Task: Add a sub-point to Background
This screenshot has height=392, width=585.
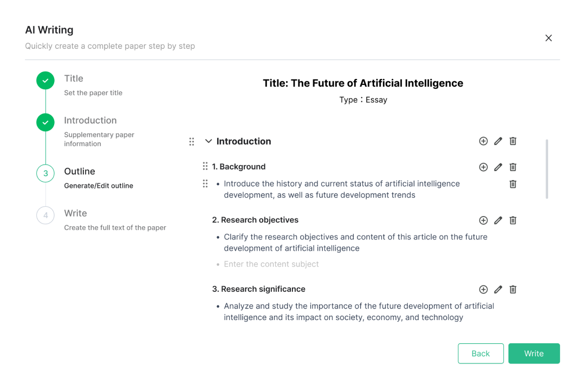Action: click(x=483, y=167)
